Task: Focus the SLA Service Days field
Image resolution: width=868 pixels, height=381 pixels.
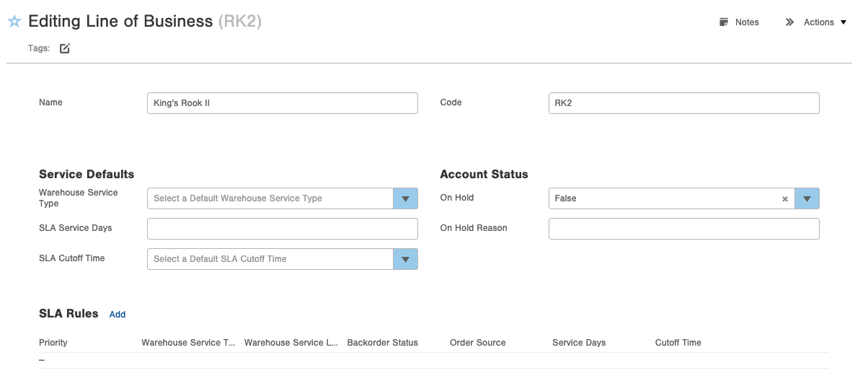Action: coord(283,229)
